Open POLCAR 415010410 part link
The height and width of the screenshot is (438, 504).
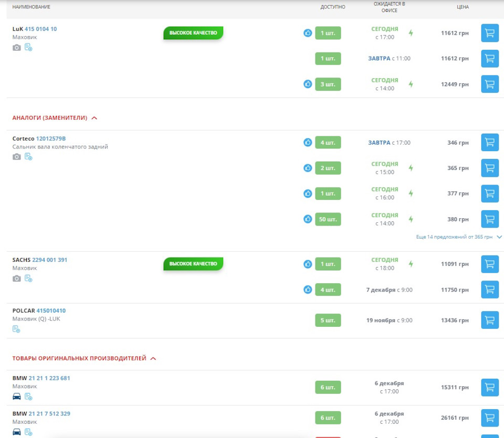51,311
